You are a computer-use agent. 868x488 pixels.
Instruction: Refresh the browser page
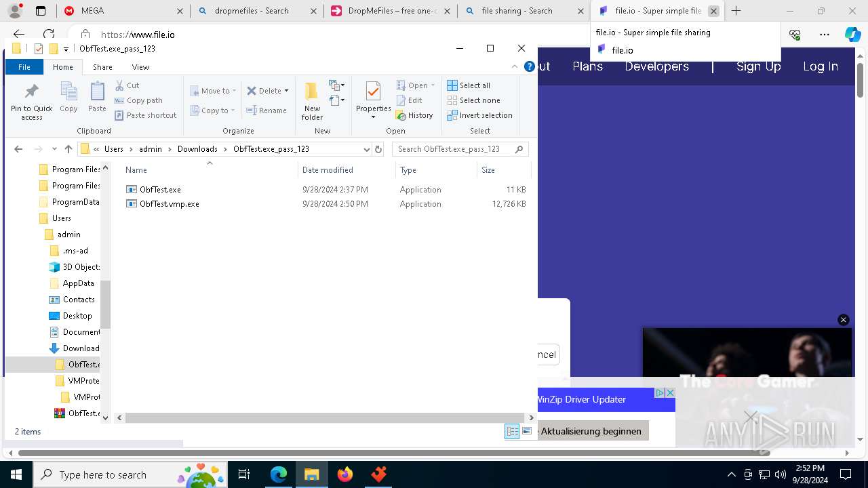coord(49,34)
